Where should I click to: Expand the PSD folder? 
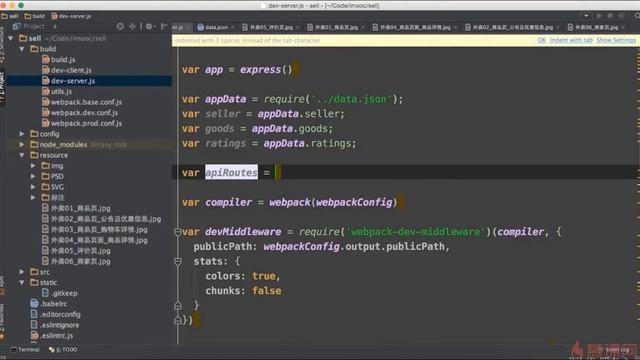tap(33, 176)
